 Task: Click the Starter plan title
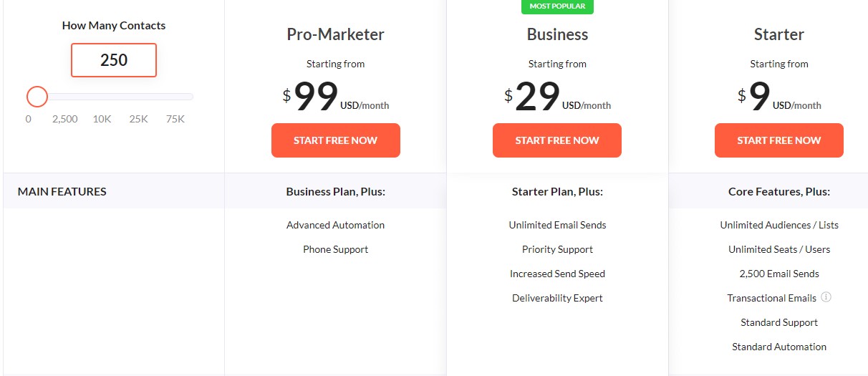pos(779,34)
